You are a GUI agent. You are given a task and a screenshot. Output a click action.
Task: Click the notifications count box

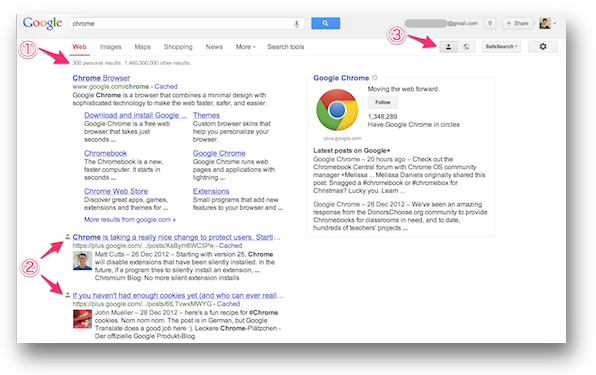(x=490, y=24)
